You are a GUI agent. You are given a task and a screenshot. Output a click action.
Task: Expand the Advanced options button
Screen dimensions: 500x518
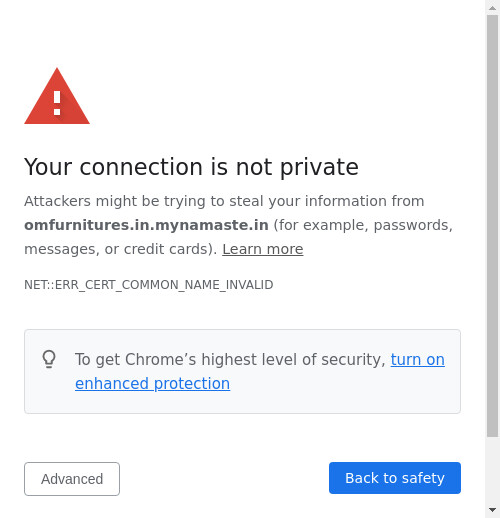pyautogui.click(x=72, y=479)
